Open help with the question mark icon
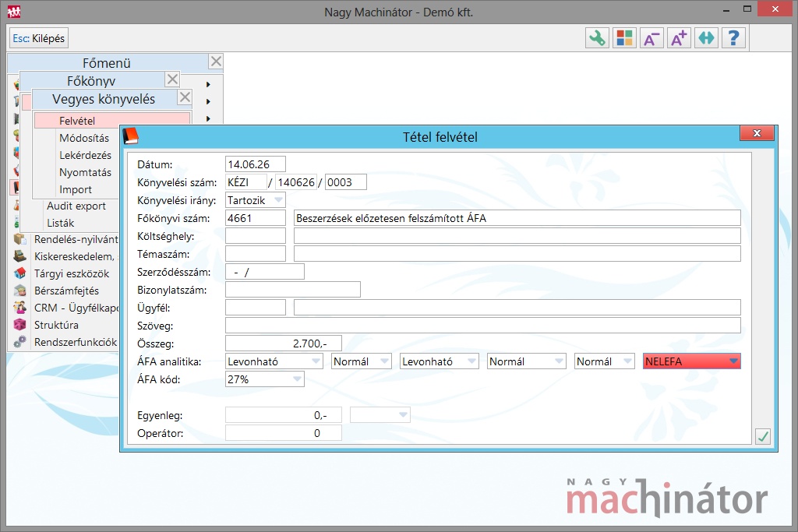Viewport: 798px width, 532px height. pos(734,38)
